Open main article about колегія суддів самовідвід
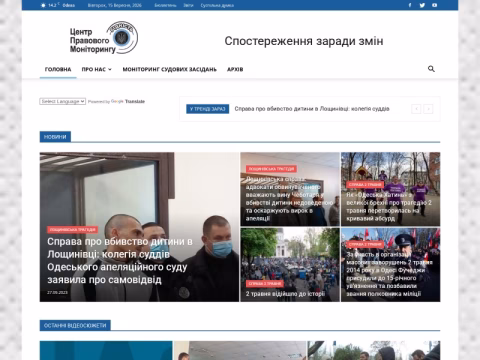 coord(120,261)
